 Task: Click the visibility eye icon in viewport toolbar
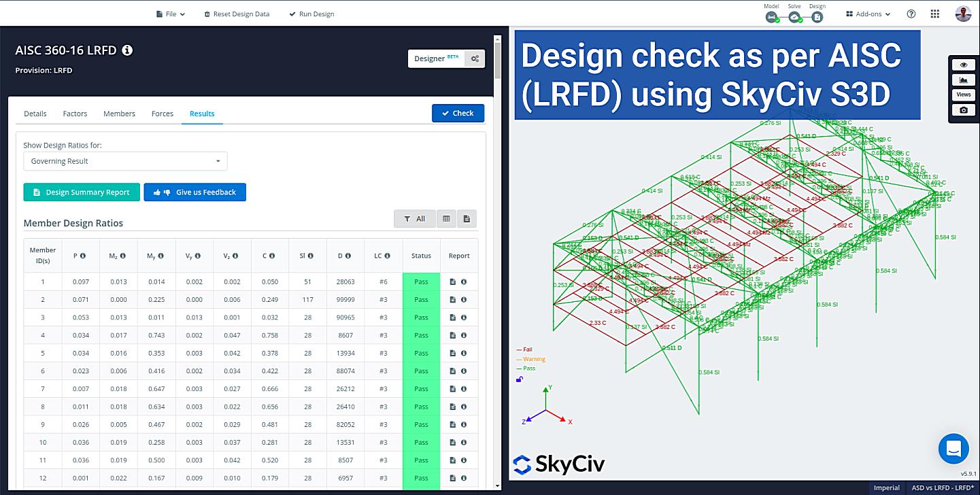(963, 65)
